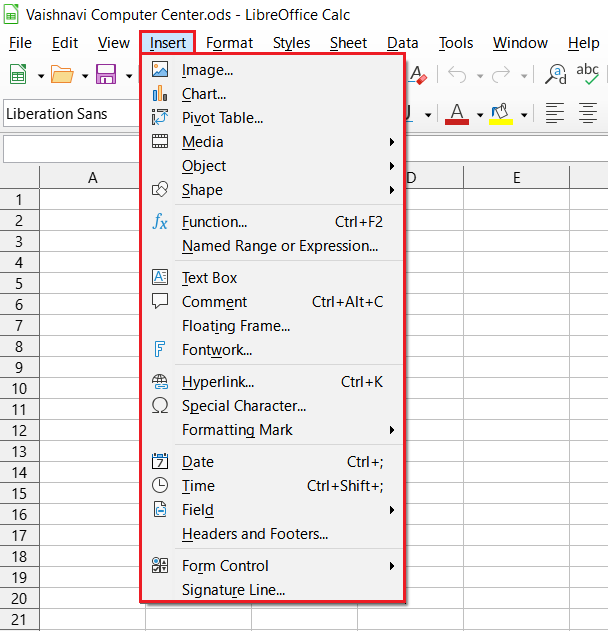Viewport: 608px width, 631px height.
Task: Expand the Save dropdown arrow
Action: tap(129, 76)
